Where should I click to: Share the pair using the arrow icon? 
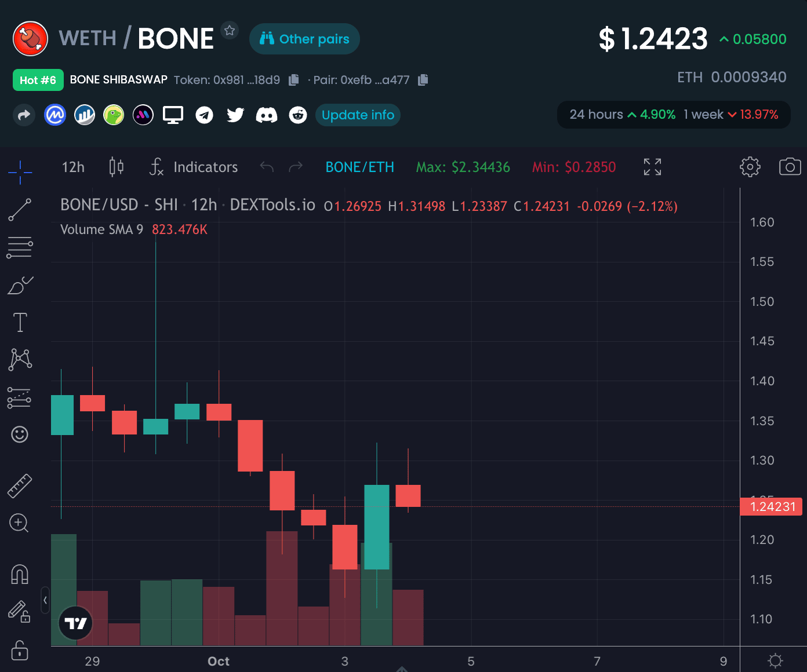point(24,115)
